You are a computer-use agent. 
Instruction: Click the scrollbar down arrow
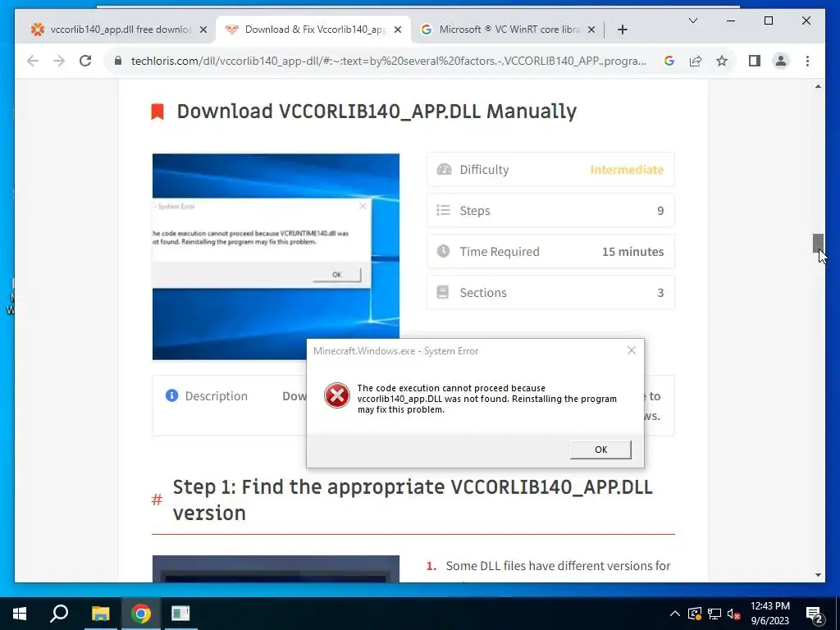(818, 575)
